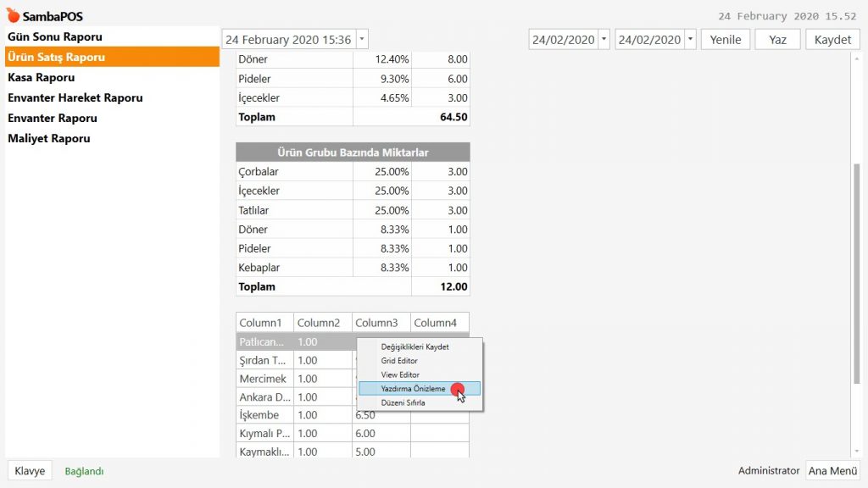Open the start date picker dropdown arrow
868x488 pixels.
604,40
